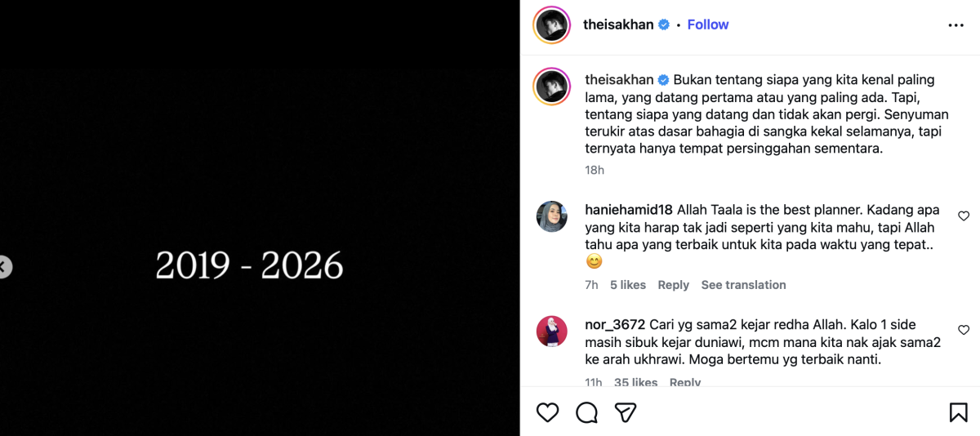This screenshot has width=980, height=436.
Task: Open theisakhan header profile picture
Action: click(x=551, y=24)
